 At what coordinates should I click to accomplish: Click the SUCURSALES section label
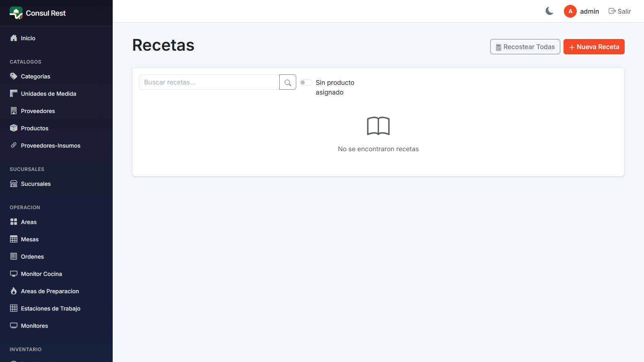coord(27,169)
